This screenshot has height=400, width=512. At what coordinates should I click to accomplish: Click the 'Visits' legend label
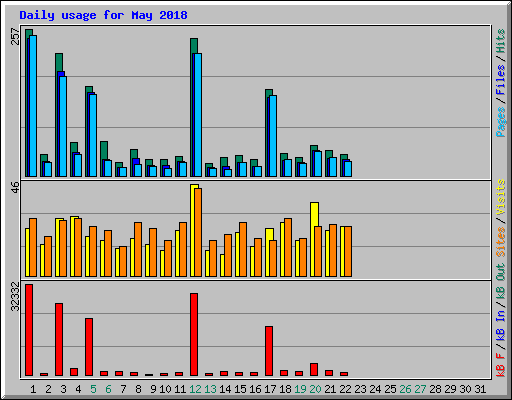pyautogui.click(x=500, y=197)
